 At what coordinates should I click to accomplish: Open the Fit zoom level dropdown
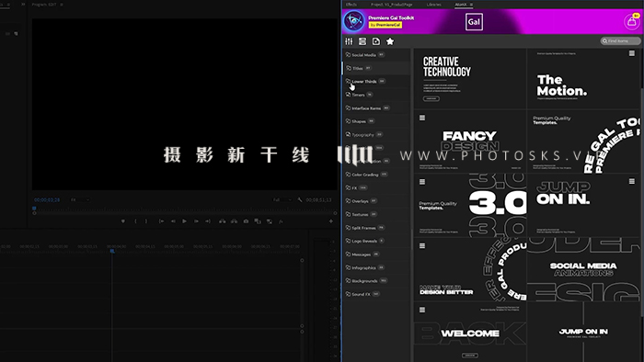click(80, 199)
